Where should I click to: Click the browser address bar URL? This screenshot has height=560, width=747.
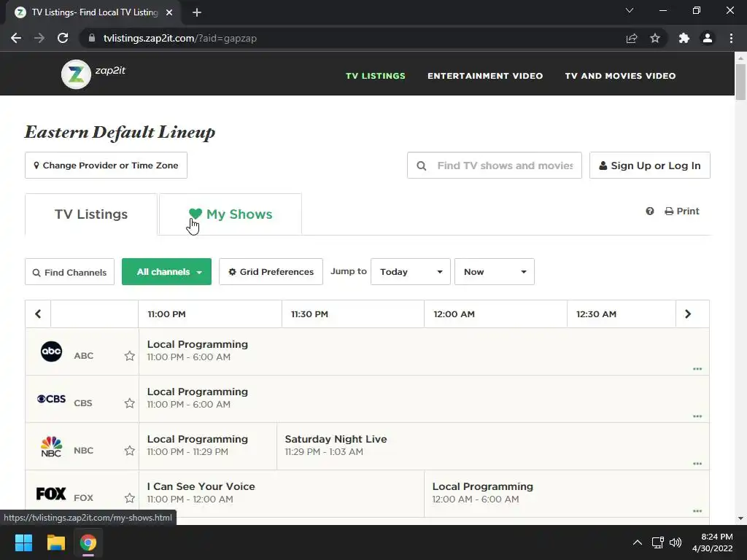[x=180, y=38]
